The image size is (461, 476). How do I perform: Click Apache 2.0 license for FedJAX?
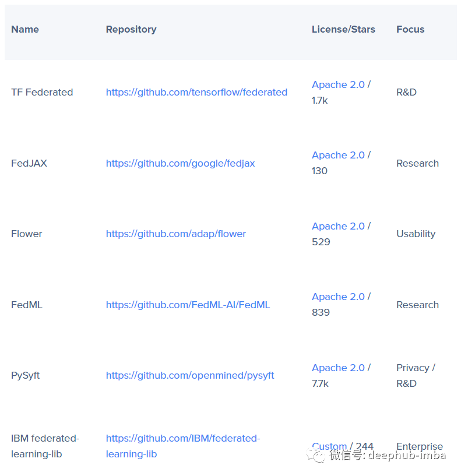click(338, 155)
